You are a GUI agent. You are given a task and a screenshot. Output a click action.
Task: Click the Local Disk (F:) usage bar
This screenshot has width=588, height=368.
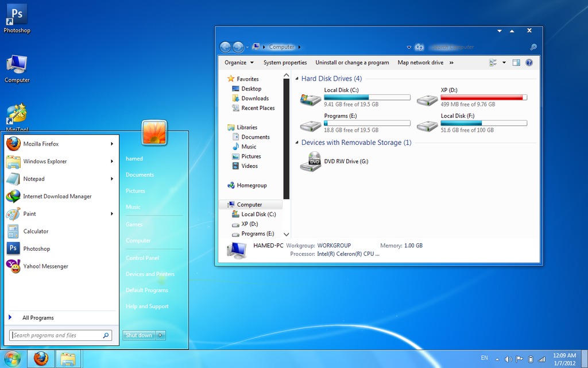pyautogui.click(x=483, y=123)
